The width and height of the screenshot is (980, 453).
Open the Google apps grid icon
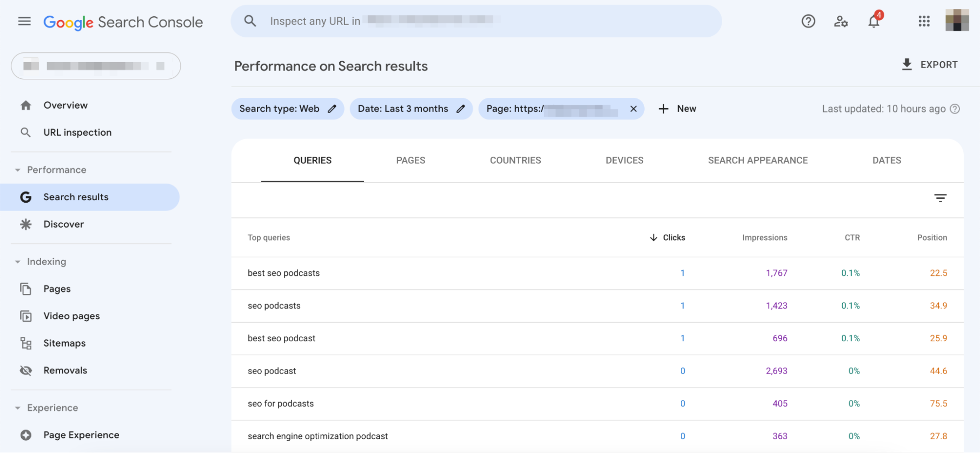(924, 21)
